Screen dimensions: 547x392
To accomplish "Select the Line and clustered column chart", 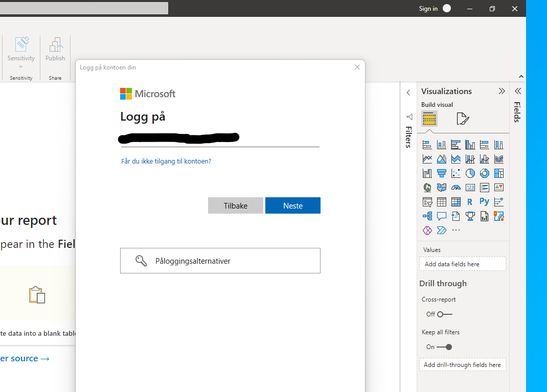I will [484, 159].
